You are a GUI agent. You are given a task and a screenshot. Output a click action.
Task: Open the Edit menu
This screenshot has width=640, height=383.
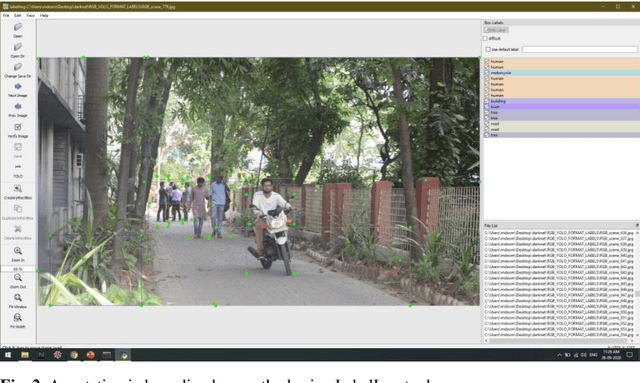pyautogui.click(x=18, y=16)
